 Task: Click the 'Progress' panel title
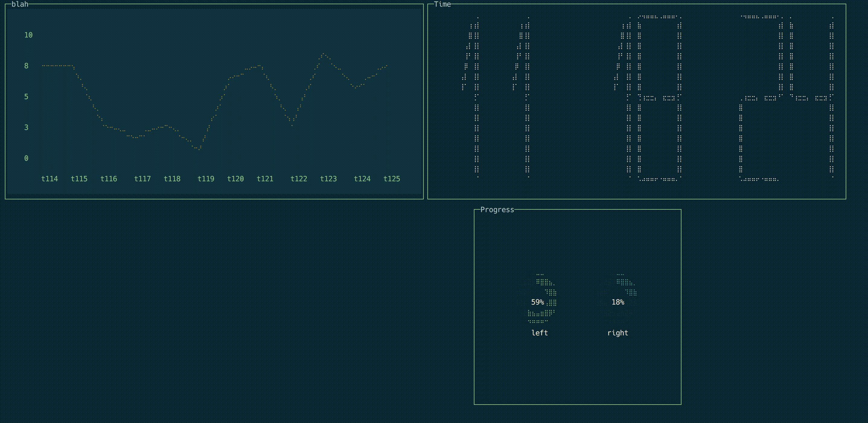pos(497,210)
